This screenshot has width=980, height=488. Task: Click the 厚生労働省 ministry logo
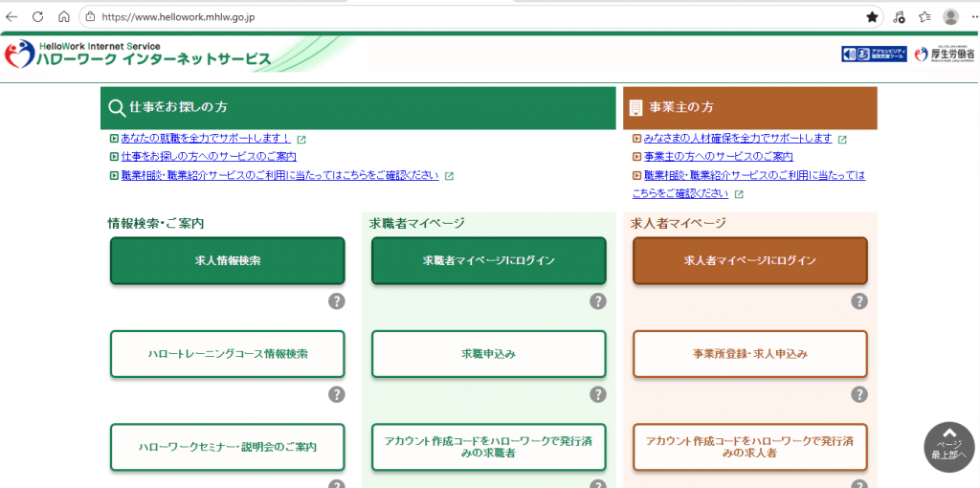944,55
